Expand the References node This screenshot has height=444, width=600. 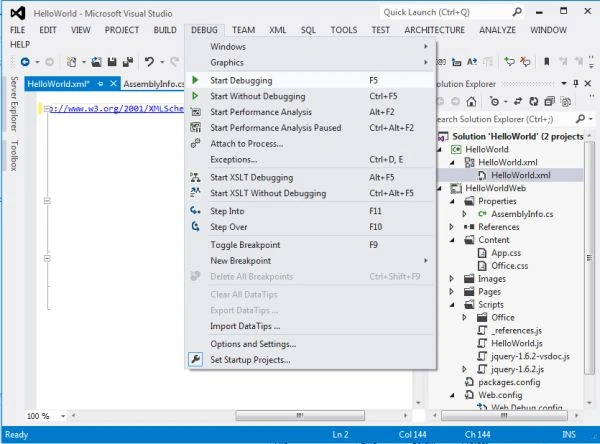tap(452, 227)
